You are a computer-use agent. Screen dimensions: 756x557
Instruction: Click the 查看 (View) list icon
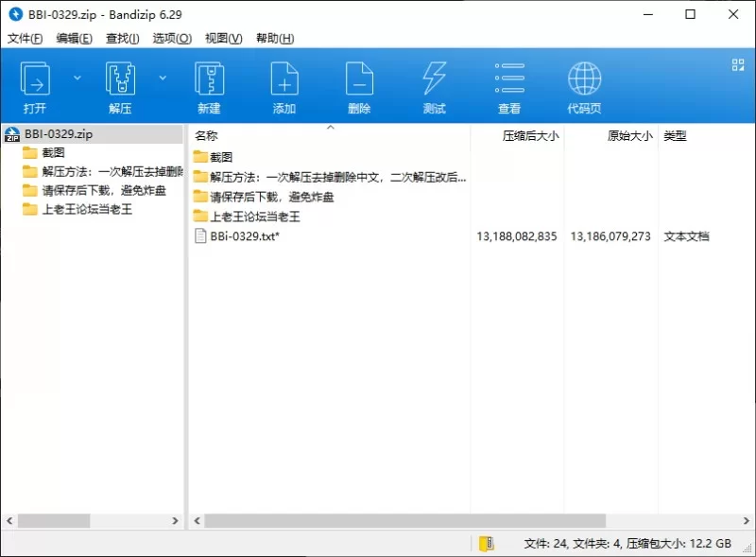(x=509, y=78)
